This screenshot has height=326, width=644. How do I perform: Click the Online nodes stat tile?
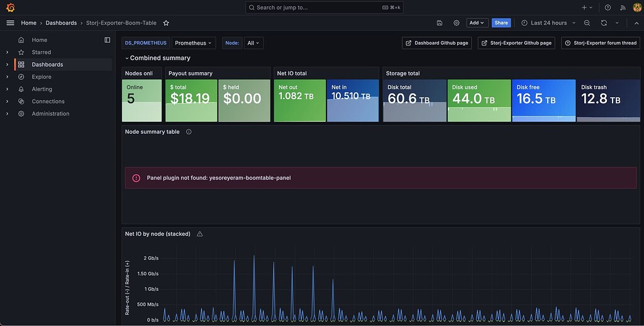coord(142,101)
